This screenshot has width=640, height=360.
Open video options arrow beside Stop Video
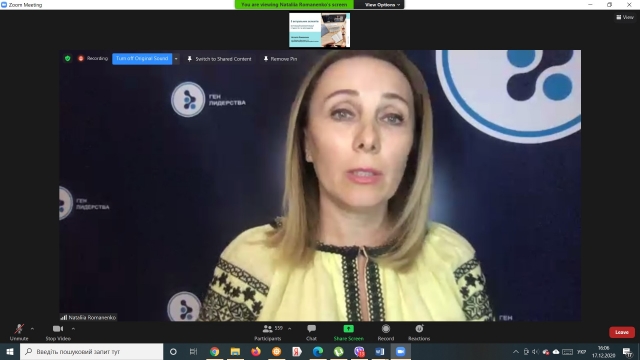point(73,329)
